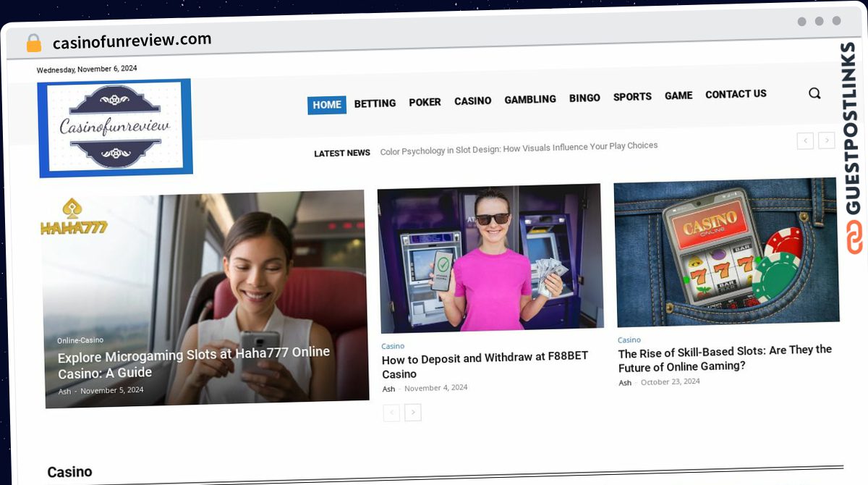Open the BETTING menu item
This screenshot has width=868, height=485.
click(375, 104)
